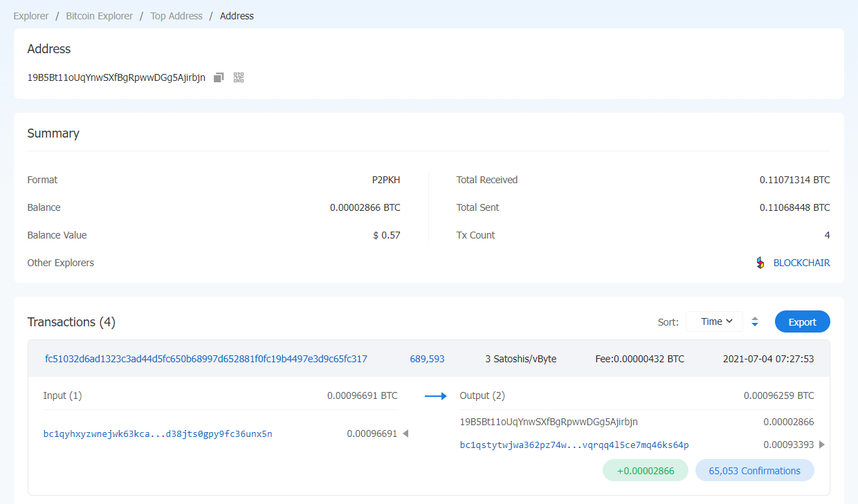The image size is (858, 504).
Task: Select the address text 19B5Bt11oUqYnwSXfBgRpwwDGg5Ajirbjn at top
Action: pyautogui.click(x=116, y=77)
